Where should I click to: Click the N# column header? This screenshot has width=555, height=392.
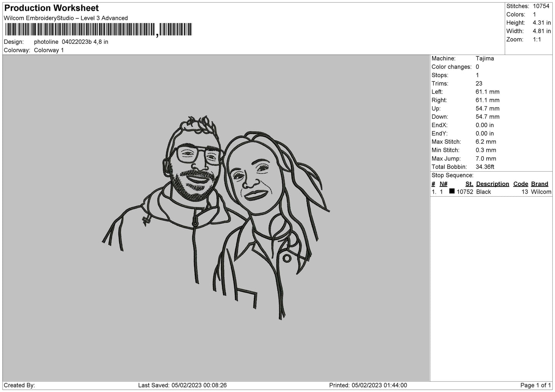[x=444, y=184]
